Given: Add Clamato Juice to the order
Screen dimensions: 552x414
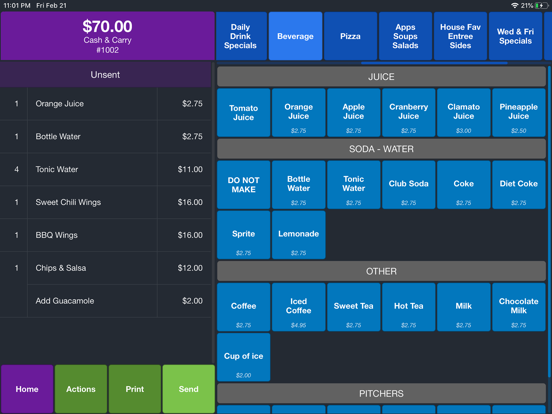Looking at the screenshot, I should [464, 113].
